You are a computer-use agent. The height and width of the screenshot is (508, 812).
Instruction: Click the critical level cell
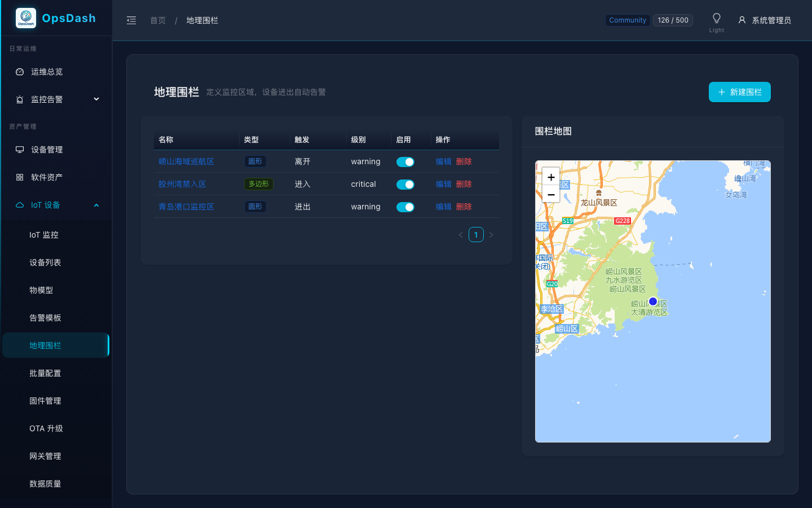point(364,184)
